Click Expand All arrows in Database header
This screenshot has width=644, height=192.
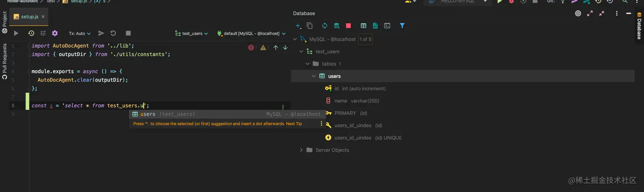590,14
